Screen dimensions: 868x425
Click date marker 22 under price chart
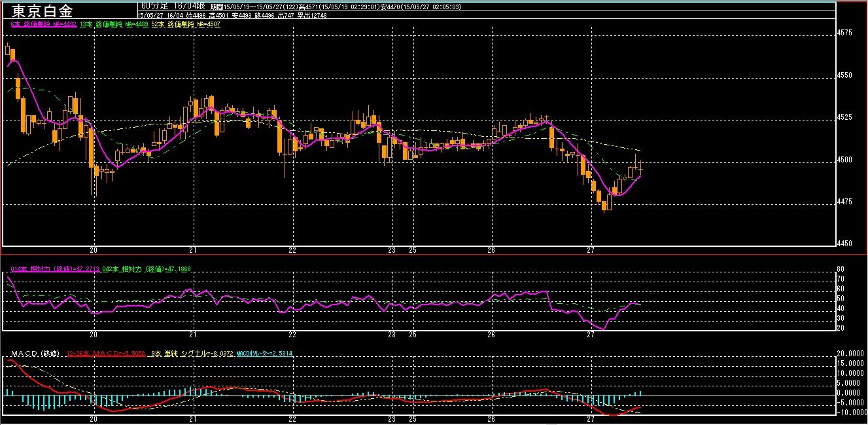tap(292, 250)
